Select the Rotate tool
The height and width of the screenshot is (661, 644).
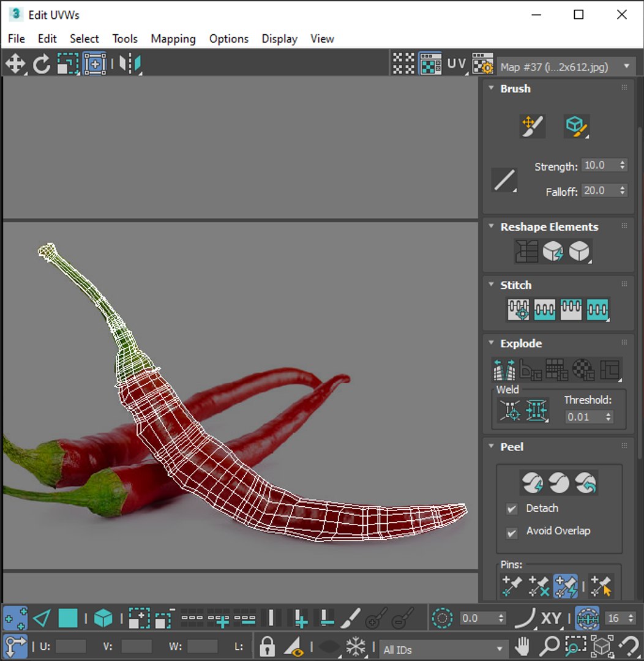(42, 64)
